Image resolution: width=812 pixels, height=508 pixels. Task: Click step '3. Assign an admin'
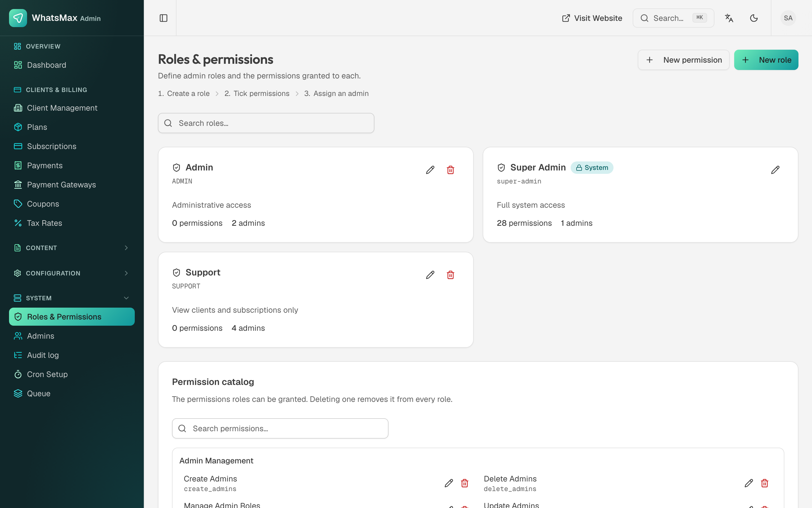click(x=337, y=93)
